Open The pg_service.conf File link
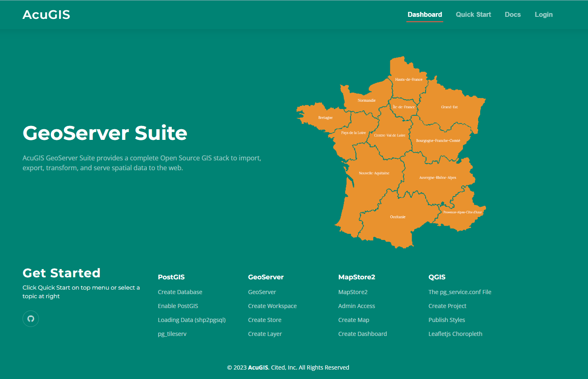Viewport: 588px width, 379px height. [460, 292]
